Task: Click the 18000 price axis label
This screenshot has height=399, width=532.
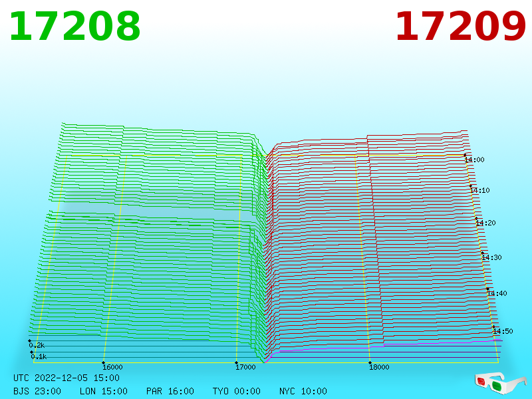Action: click(379, 367)
